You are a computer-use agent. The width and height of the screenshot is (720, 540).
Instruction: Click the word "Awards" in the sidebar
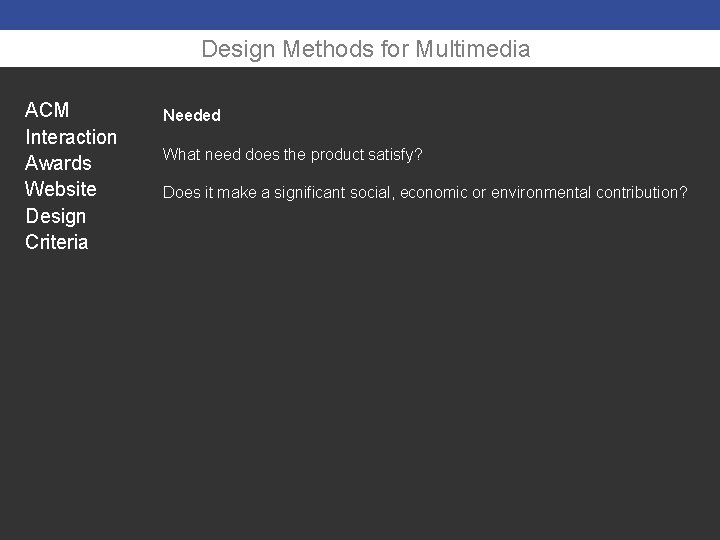(x=58, y=163)
